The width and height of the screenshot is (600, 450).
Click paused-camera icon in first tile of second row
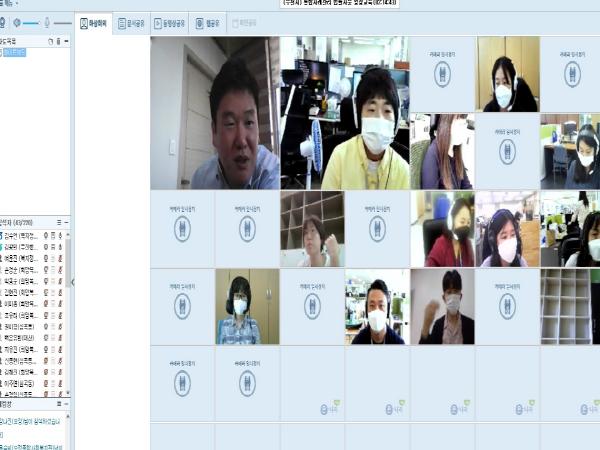(183, 229)
